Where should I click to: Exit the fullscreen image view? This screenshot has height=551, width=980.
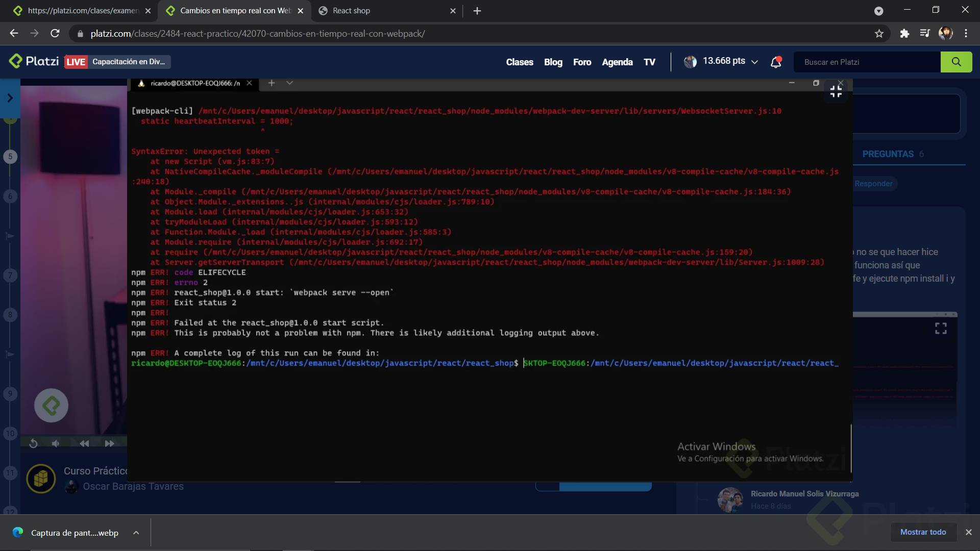tap(836, 91)
